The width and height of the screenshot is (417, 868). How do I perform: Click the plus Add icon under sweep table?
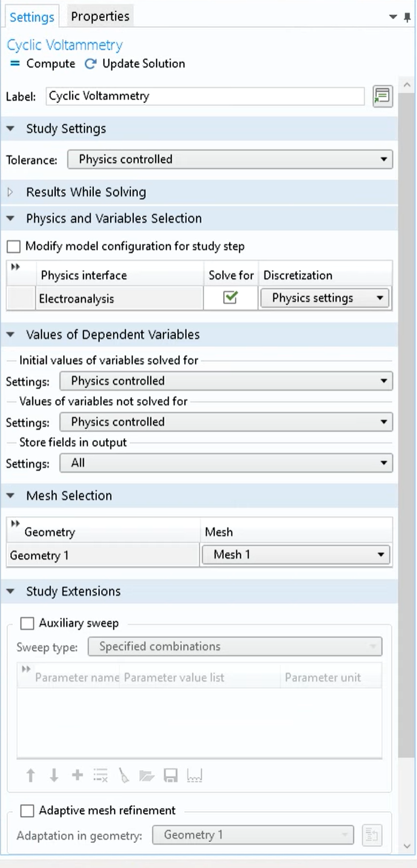(x=77, y=775)
